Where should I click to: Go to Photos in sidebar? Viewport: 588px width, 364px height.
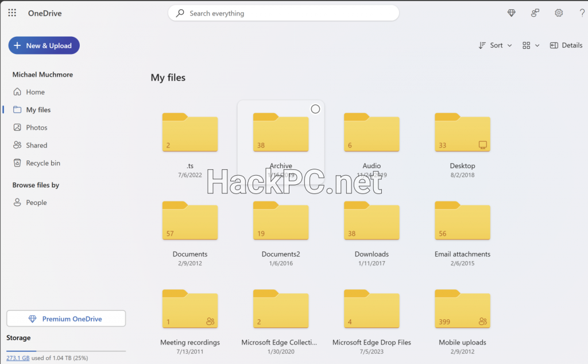point(36,127)
